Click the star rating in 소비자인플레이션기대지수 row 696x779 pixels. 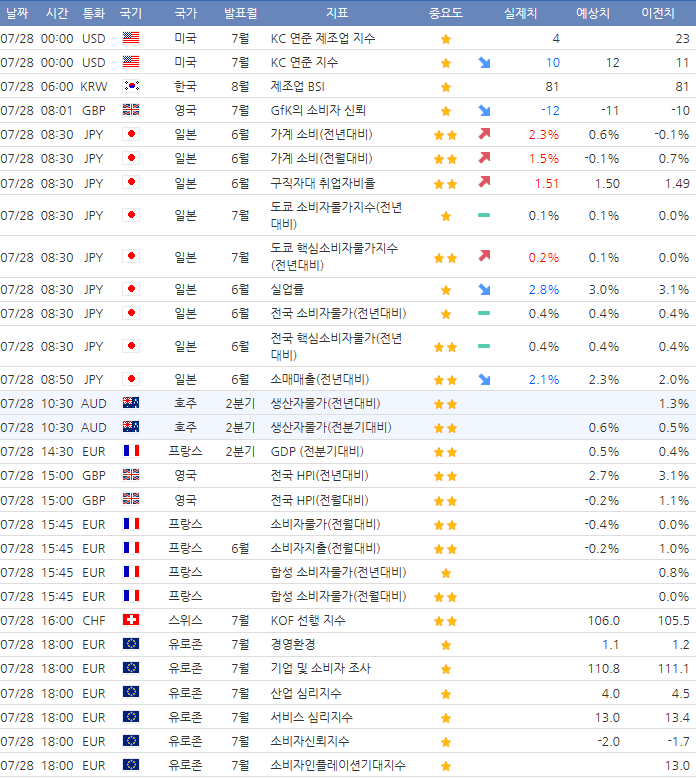(x=446, y=766)
